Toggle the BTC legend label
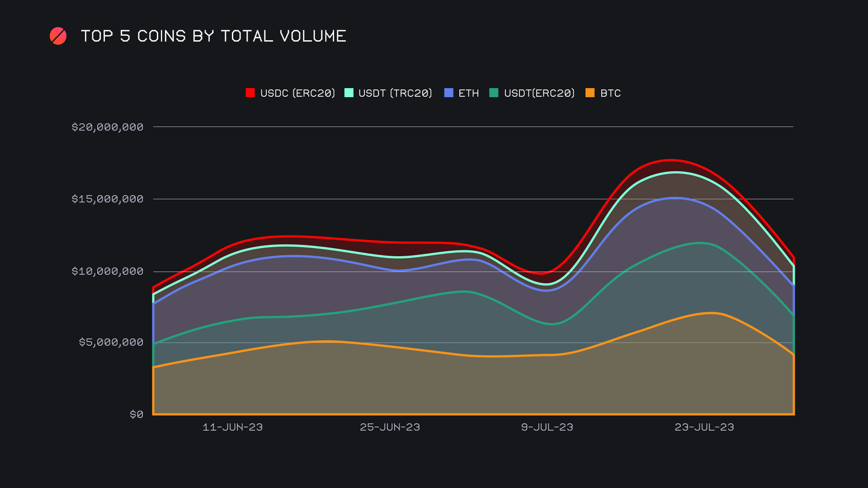This screenshot has width=868, height=488. click(610, 93)
